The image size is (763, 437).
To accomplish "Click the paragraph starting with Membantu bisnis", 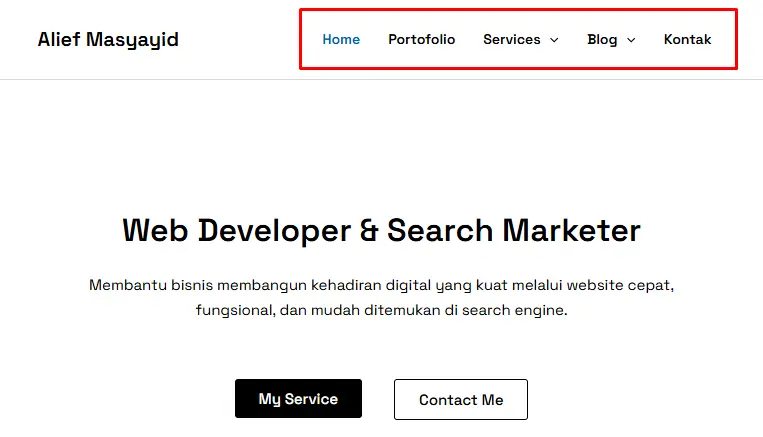I will coord(382,297).
